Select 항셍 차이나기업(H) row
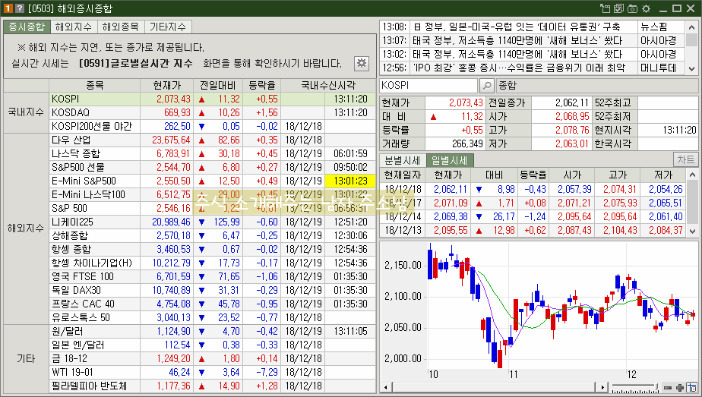The image size is (702, 397). (x=212, y=263)
